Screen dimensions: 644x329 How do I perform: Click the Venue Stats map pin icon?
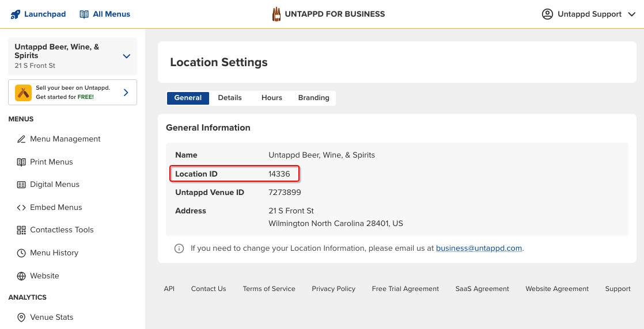(x=21, y=317)
